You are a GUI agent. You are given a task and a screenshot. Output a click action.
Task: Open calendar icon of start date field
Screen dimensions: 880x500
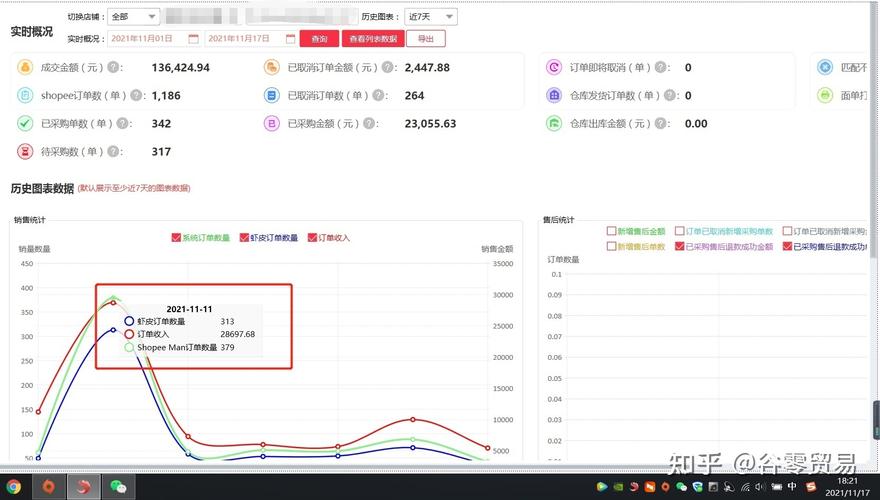coord(193,39)
